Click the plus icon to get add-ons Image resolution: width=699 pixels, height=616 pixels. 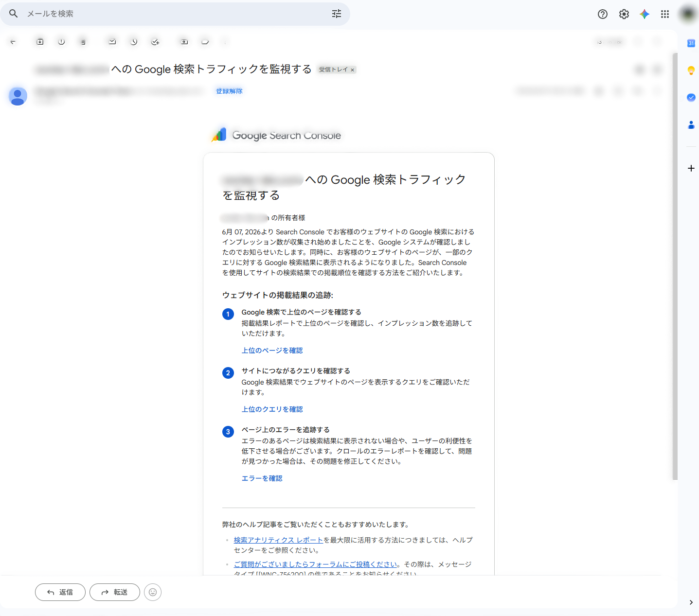[691, 168]
